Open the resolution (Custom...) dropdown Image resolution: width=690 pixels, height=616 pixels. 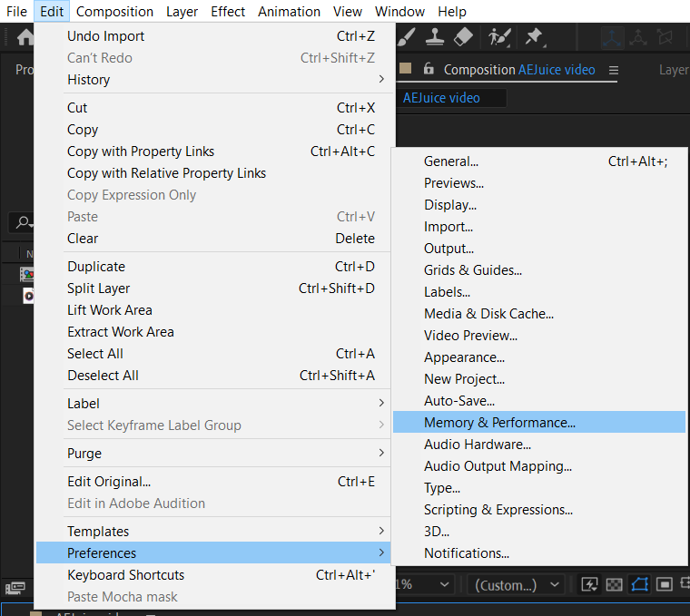[x=518, y=585]
